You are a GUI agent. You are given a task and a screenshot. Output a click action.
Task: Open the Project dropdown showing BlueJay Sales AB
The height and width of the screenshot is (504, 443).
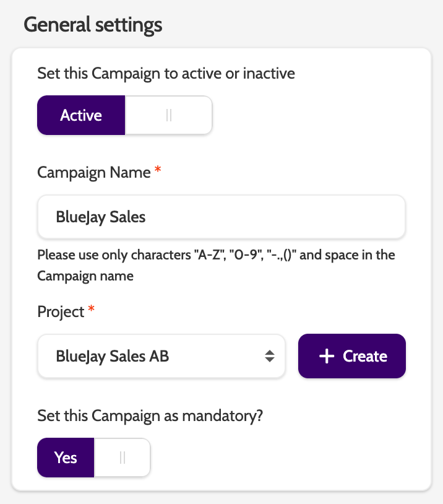[161, 356]
